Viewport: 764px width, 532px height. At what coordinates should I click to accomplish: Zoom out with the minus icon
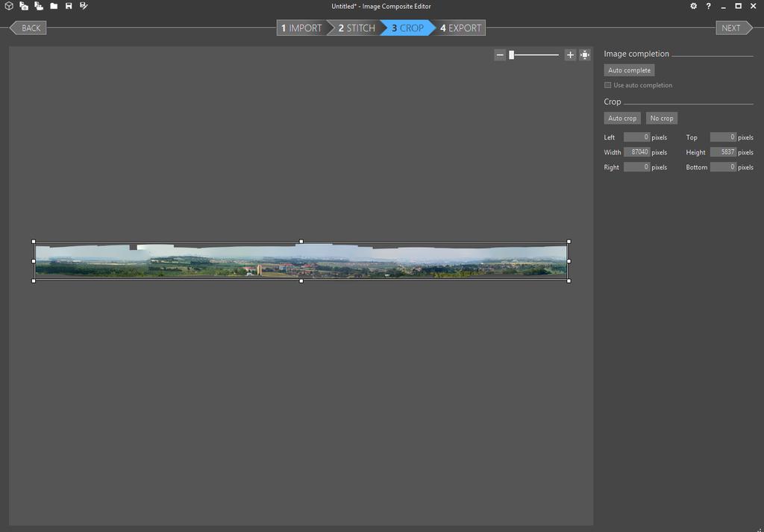point(499,55)
